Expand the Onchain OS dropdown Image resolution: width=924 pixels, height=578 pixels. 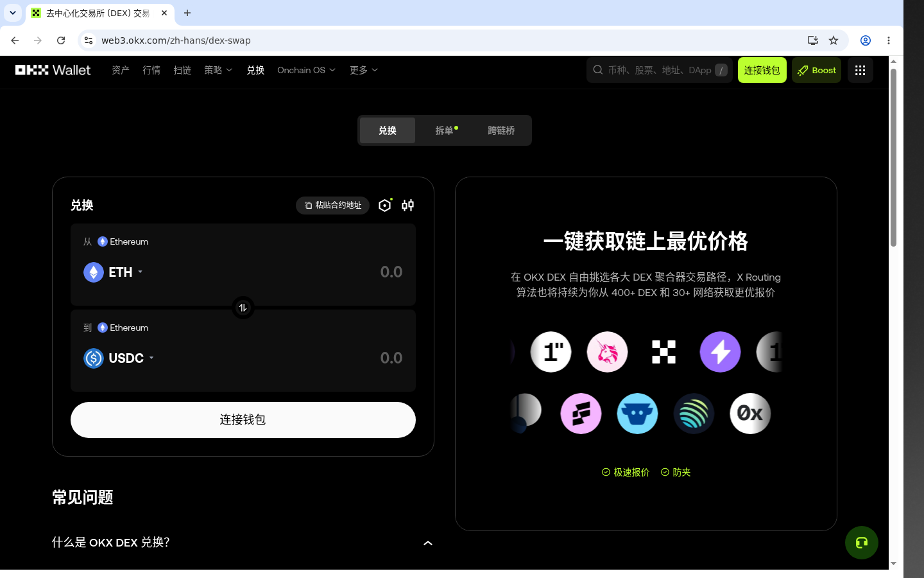coord(306,70)
